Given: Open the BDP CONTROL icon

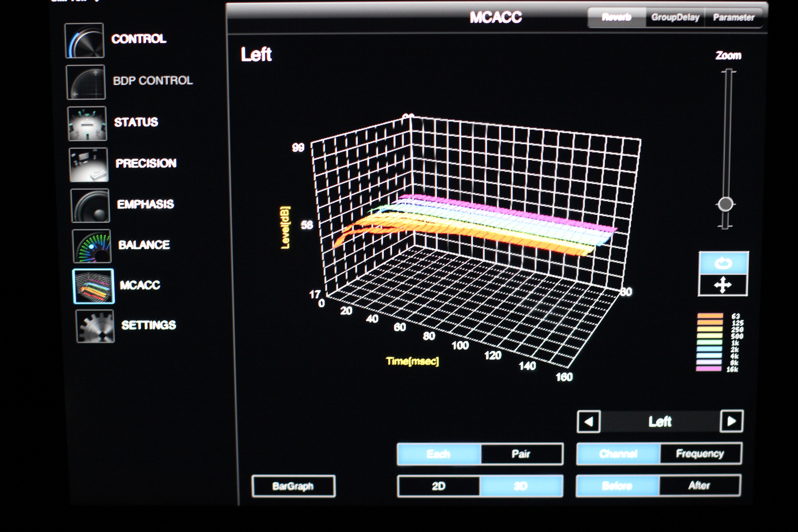Looking at the screenshot, I should pos(86,82).
